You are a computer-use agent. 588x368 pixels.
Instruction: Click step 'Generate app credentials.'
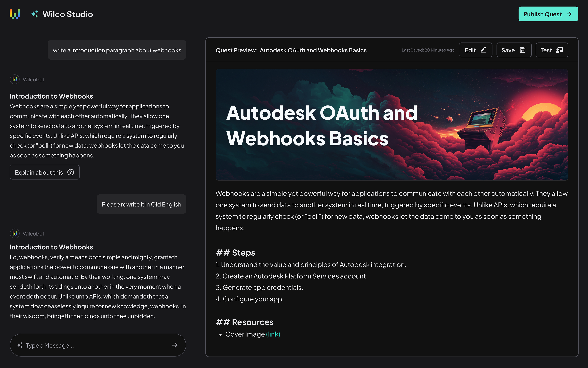(x=259, y=288)
